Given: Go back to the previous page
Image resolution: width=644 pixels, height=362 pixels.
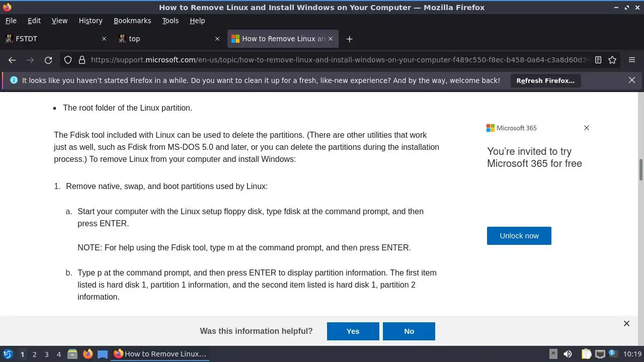Looking at the screenshot, I should (x=12, y=60).
